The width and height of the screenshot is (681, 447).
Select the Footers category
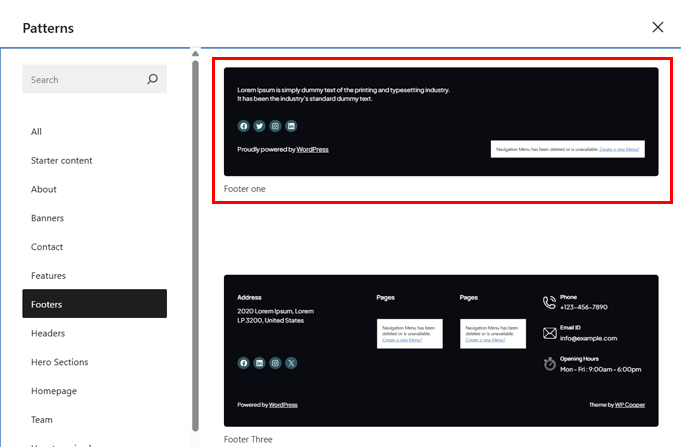[94, 304]
